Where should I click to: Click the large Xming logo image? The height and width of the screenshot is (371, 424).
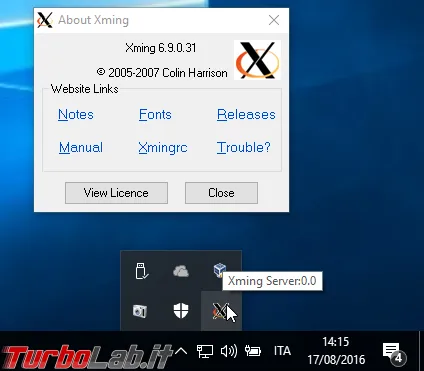257,60
